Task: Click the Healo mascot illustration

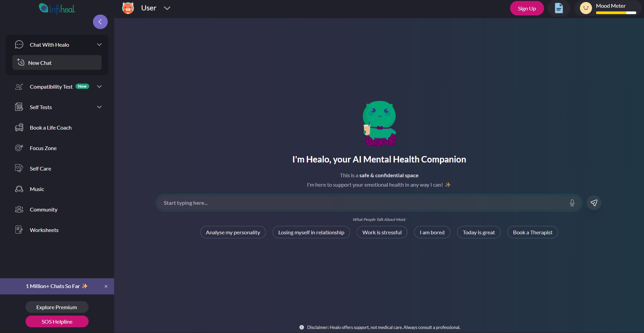Action: click(380, 124)
